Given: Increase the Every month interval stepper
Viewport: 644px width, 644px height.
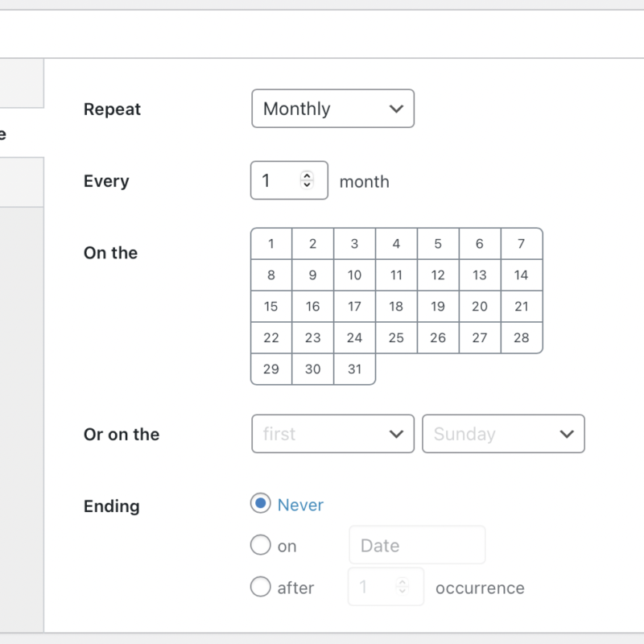Looking at the screenshot, I should coord(308,176).
